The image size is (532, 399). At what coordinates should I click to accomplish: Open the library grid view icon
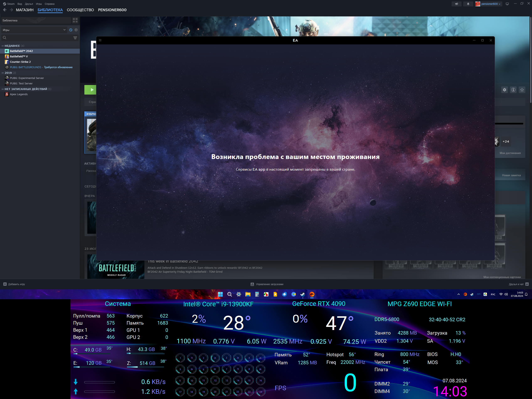tap(75, 20)
